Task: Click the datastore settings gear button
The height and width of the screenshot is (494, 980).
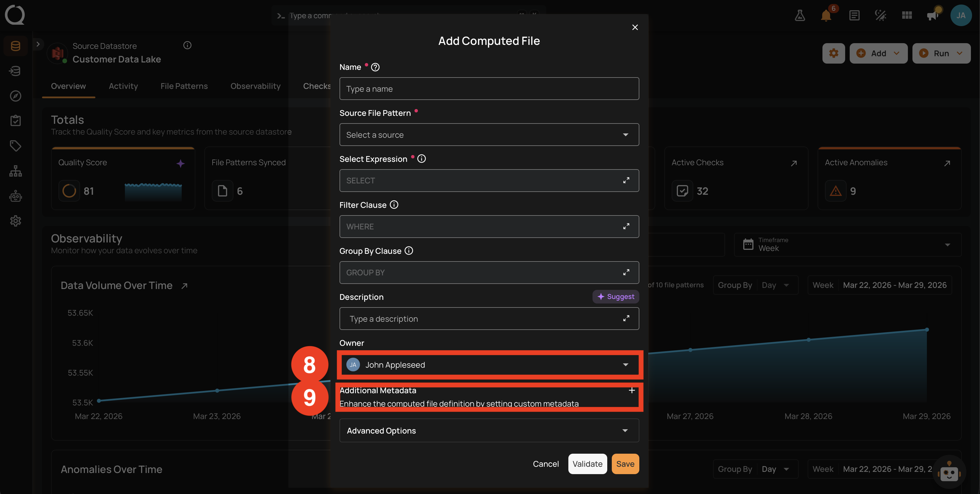Action: (x=834, y=53)
